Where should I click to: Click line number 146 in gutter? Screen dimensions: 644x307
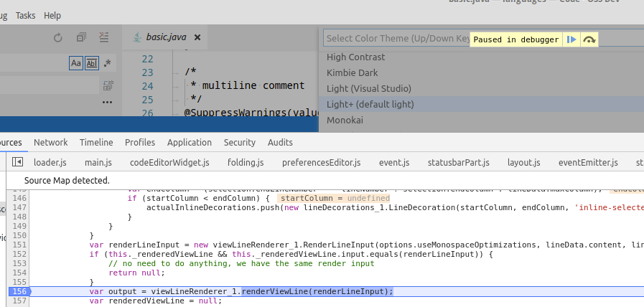click(x=19, y=198)
